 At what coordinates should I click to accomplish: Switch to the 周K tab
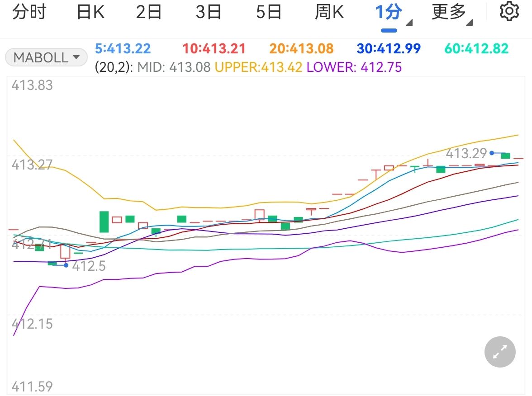point(329,12)
